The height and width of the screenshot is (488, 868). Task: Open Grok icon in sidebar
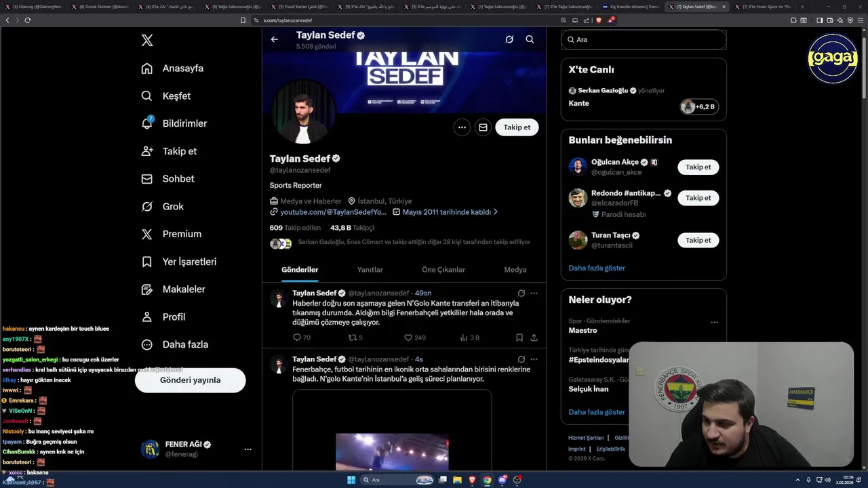tap(146, 207)
